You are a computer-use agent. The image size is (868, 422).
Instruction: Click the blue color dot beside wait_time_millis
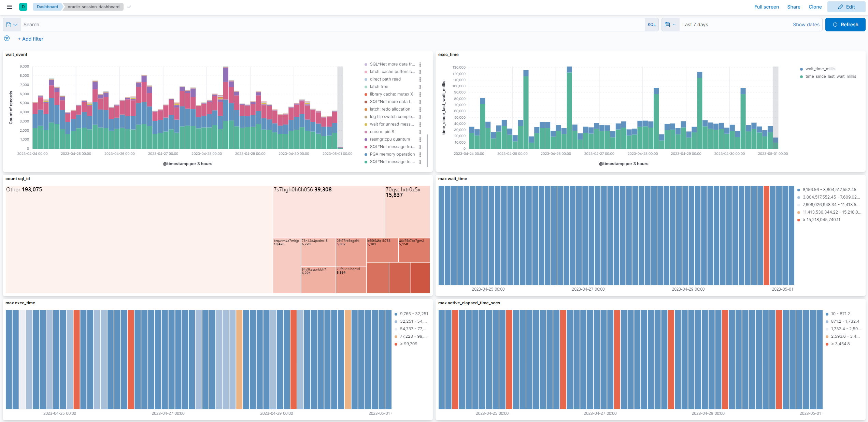(801, 69)
